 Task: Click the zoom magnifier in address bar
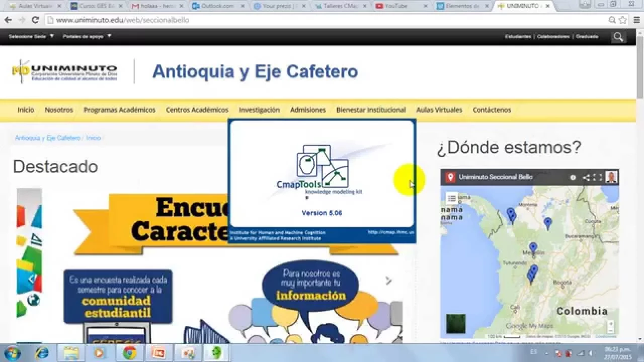click(x=612, y=20)
